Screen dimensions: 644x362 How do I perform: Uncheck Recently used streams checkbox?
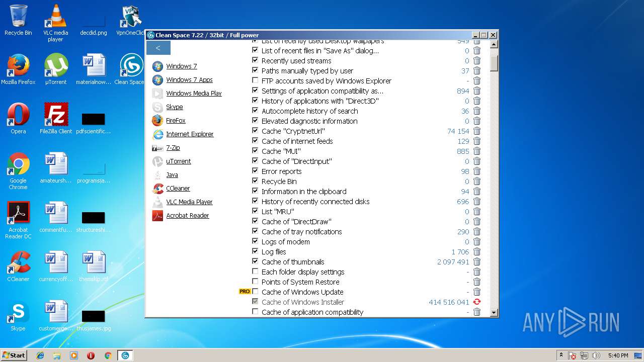255,60
